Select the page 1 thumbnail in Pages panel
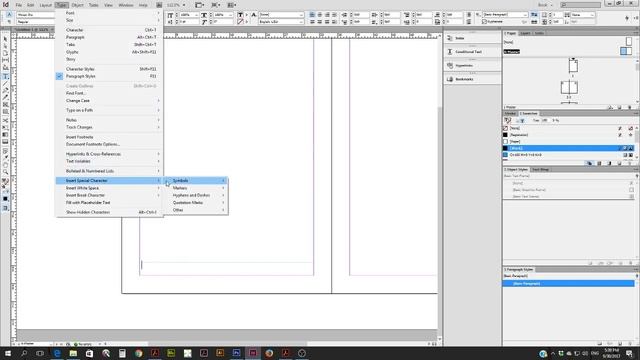Image resolution: width=640 pixels, height=360 pixels. (573, 66)
